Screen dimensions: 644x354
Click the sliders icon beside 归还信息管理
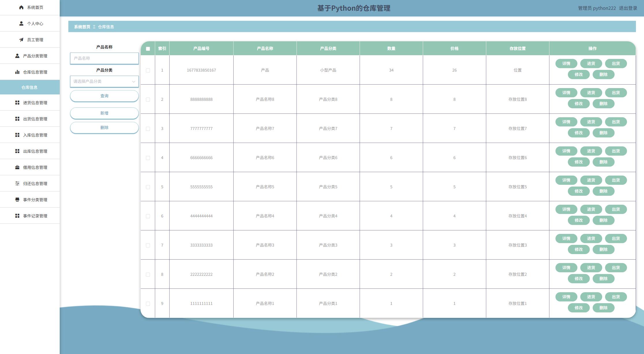click(17, 184)
